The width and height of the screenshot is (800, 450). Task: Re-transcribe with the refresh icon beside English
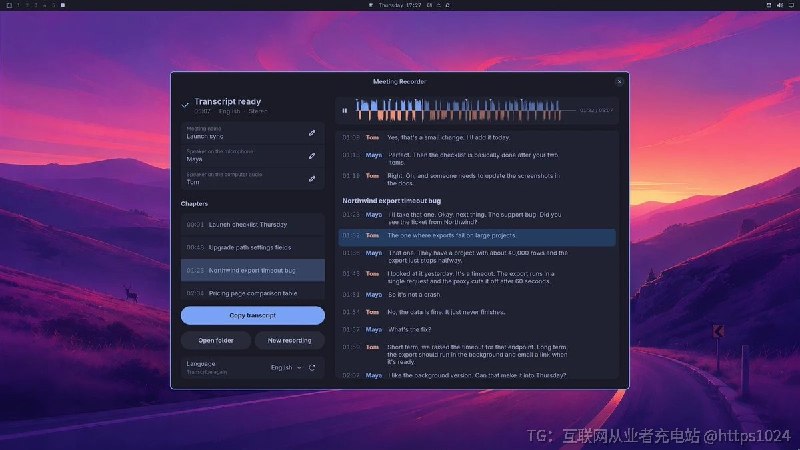click(x=312, y=367)
